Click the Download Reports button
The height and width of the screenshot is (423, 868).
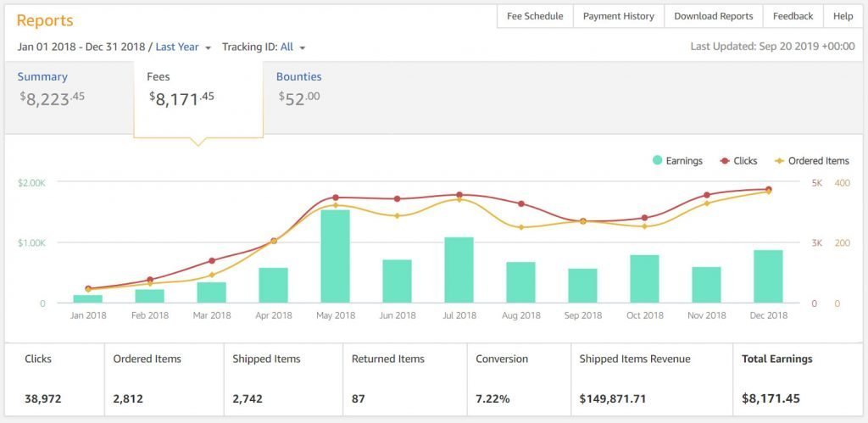pos(713,16)
